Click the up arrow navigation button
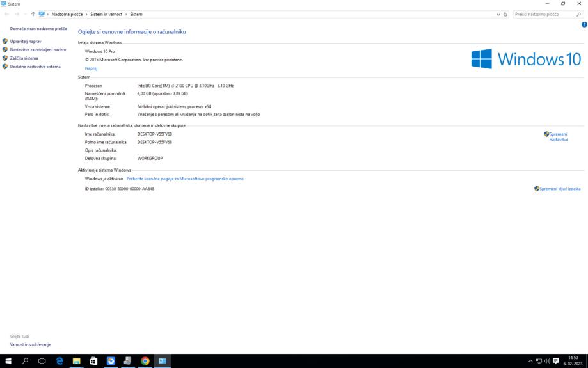This screenshot has height=368, width=588. coord(33,14)
